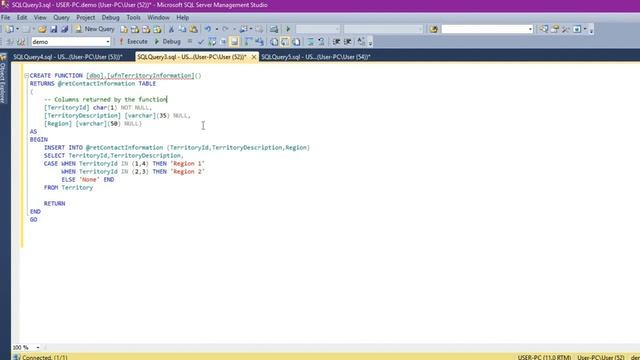Open the New Project dropdown arrow
This screenshot has width=640, height=360.
point(18,29)
